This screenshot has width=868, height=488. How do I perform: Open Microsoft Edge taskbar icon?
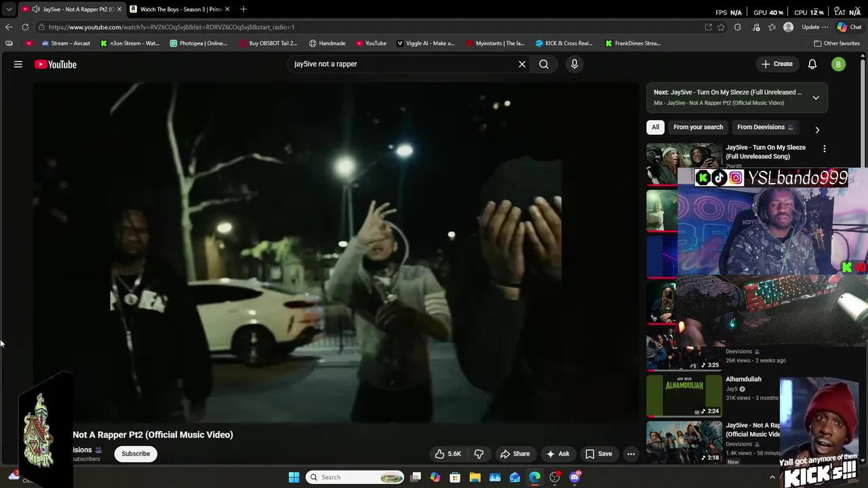click(x=534, y=477)
